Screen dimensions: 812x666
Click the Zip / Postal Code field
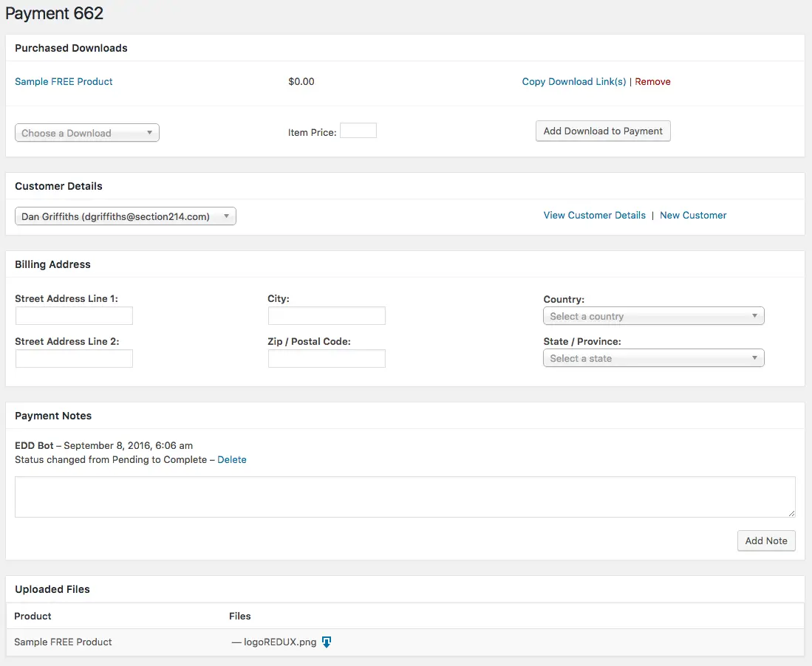[327, 359]
